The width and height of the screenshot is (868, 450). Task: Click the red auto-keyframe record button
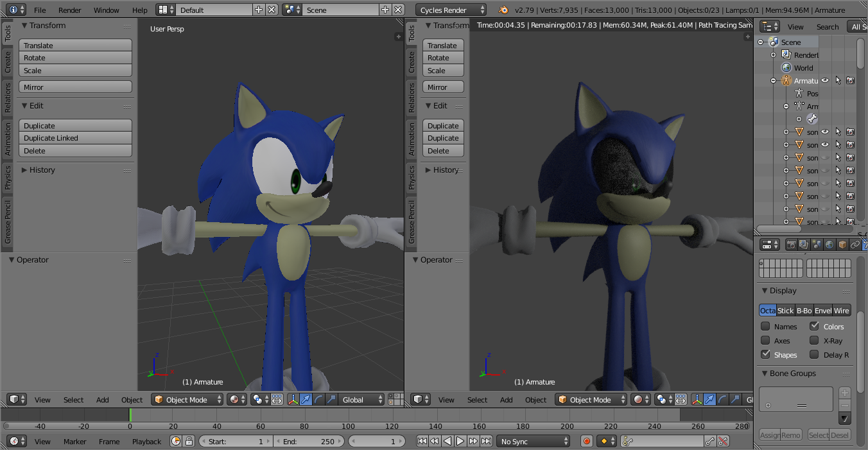click(x=586, y=441)
